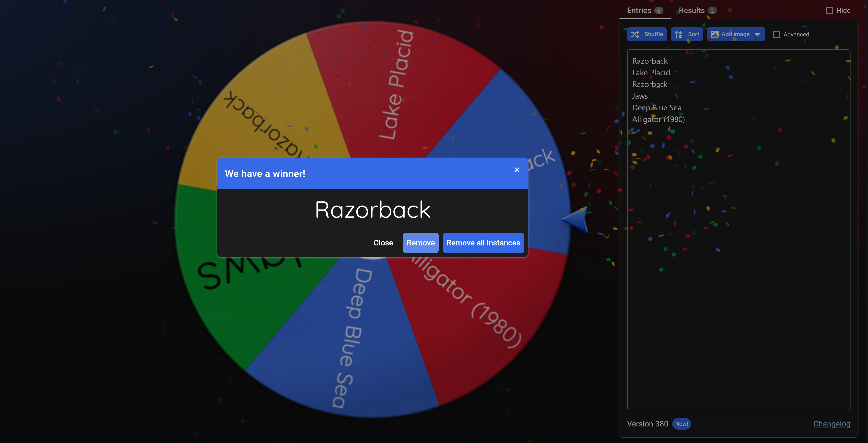
Task: Enable the Hide checkbox
Action: [829, 10]
